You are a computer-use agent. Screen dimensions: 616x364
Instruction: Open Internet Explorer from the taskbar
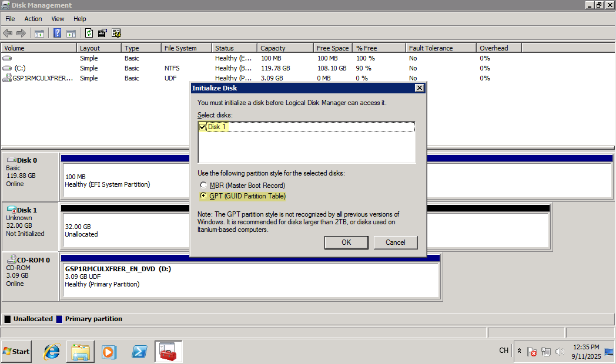click(x=52, y=352)
